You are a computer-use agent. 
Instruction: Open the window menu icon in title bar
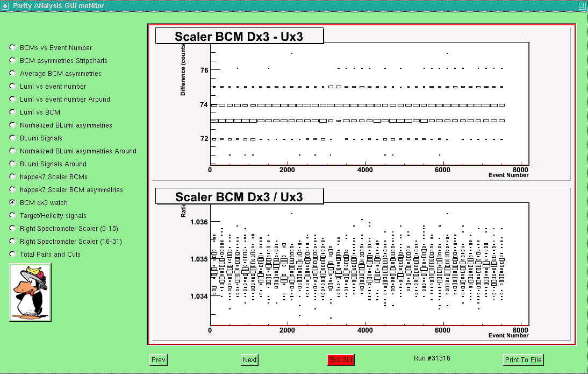click(x=5, y=5)
